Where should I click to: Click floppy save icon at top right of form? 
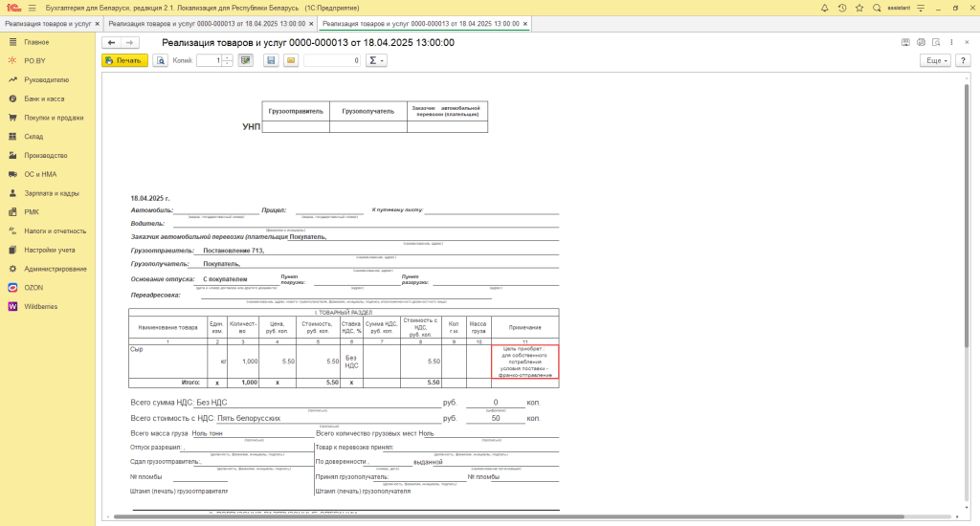pyautogui.click(x=905, y=42)
